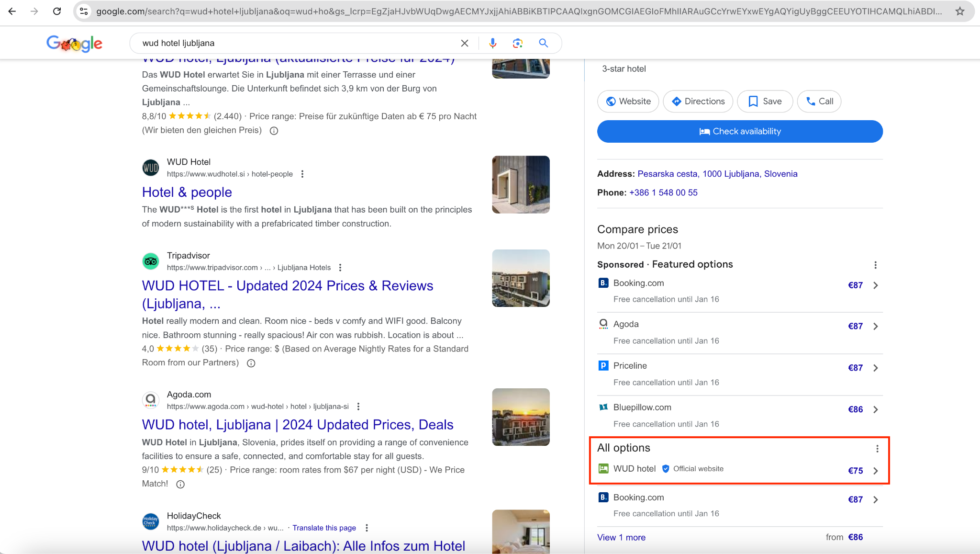The width and height of the screenshot is (980, 554).
Task: Reload the current page
Action: (x=57, y=11)
